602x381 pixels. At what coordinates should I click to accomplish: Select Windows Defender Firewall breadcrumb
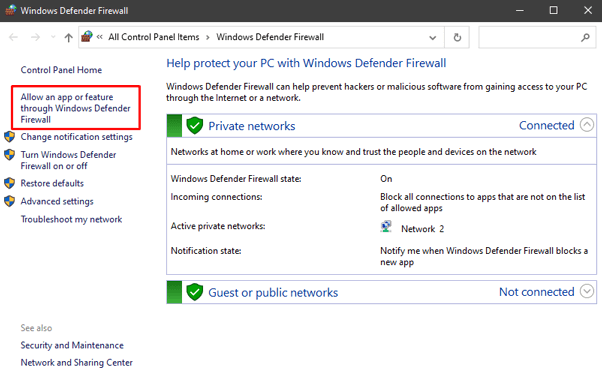(270, 37)
